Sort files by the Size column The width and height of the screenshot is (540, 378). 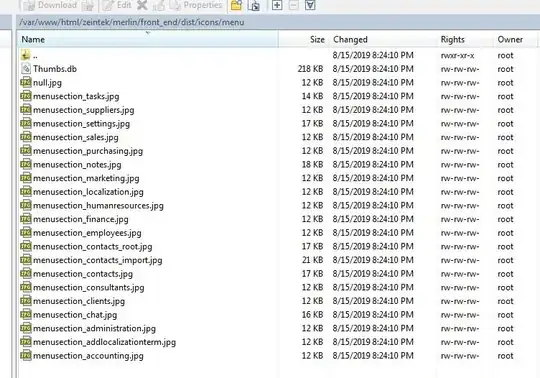click(304, 40)
